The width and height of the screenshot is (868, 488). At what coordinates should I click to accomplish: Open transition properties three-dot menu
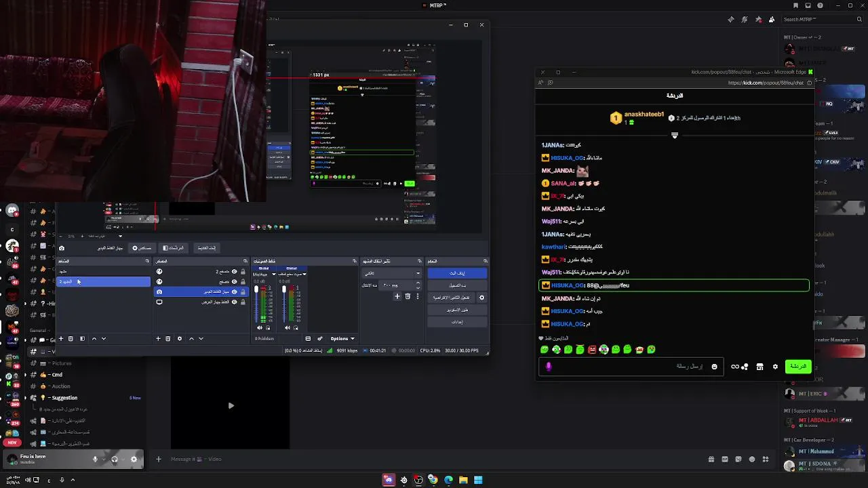coord(418,296)
